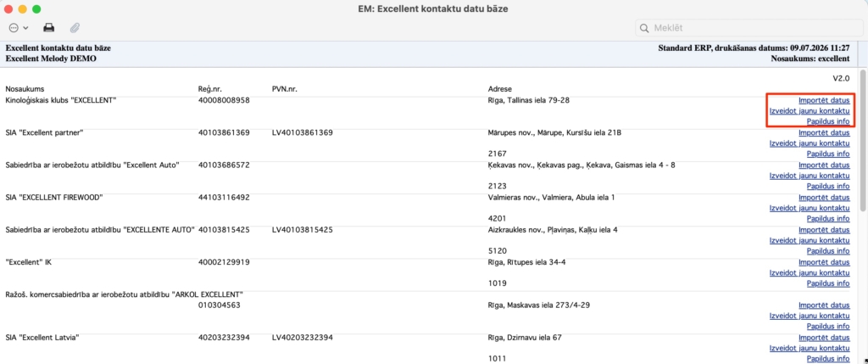Click the Nosaukums column header

pyautogui.click(x=25, y=89)
